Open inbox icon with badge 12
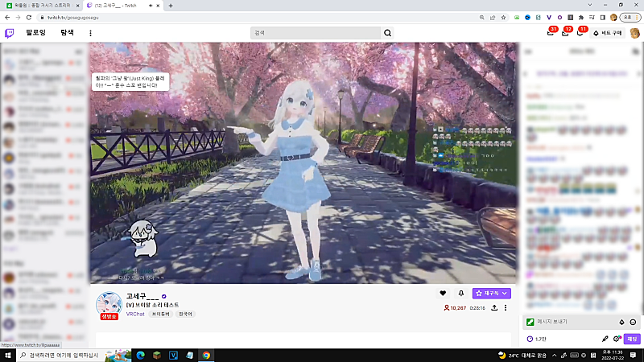 coord(565,33)
